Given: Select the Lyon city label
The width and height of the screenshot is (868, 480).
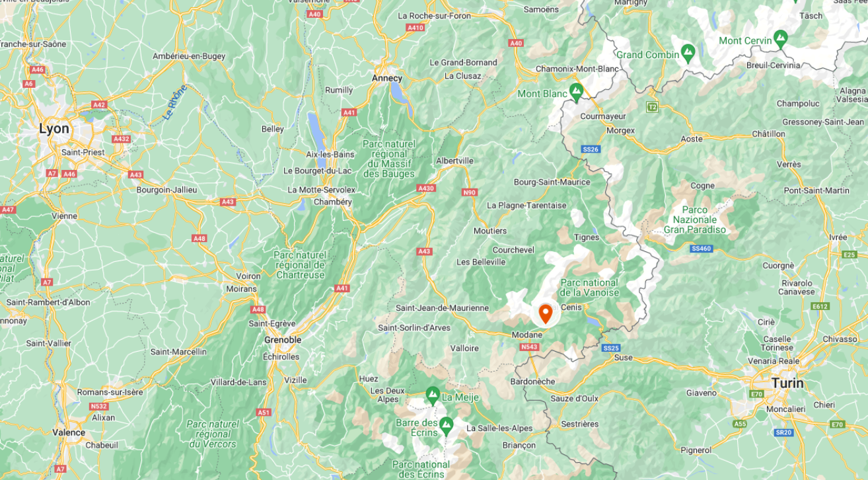Looking at the screenshot, I should 54,129.
